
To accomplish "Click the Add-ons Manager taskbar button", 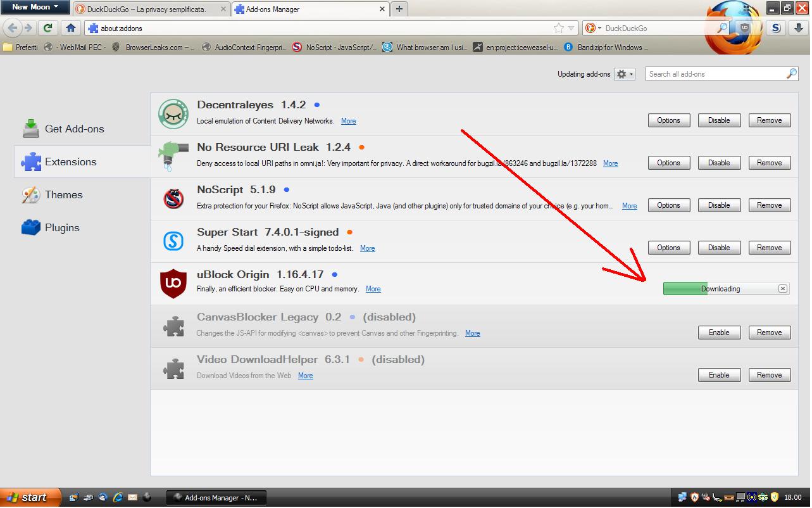I will click(x=216, y=498).
